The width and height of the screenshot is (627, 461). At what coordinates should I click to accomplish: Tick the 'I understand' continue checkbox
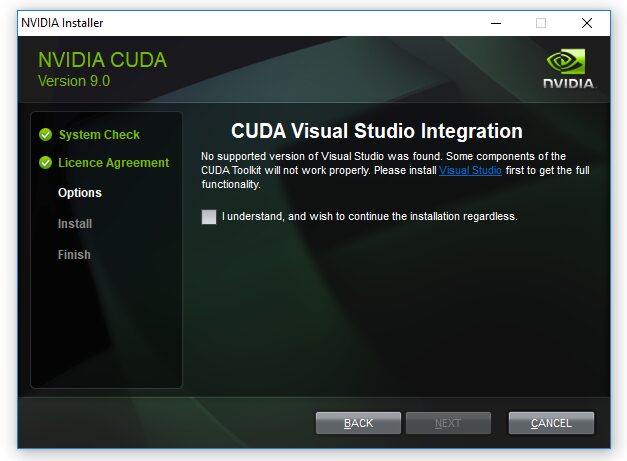click(x=209, y=217)
